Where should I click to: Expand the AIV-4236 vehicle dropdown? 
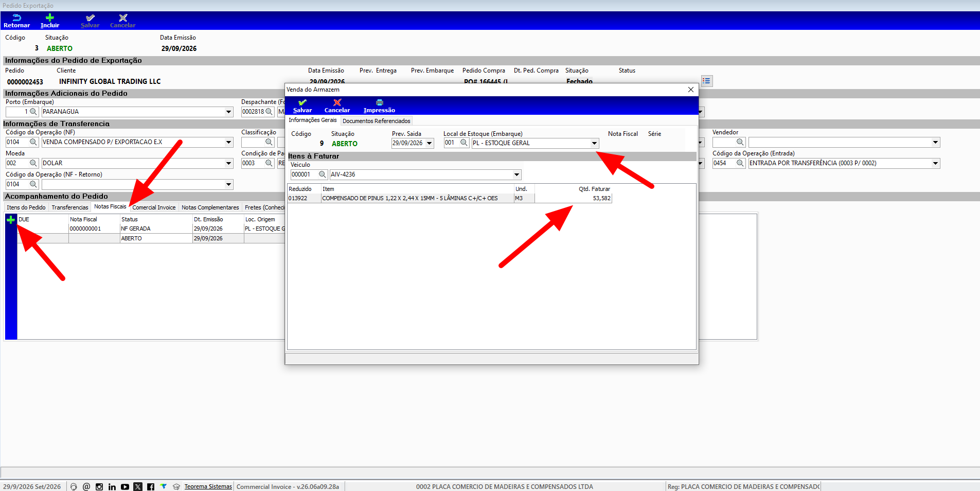516,174
